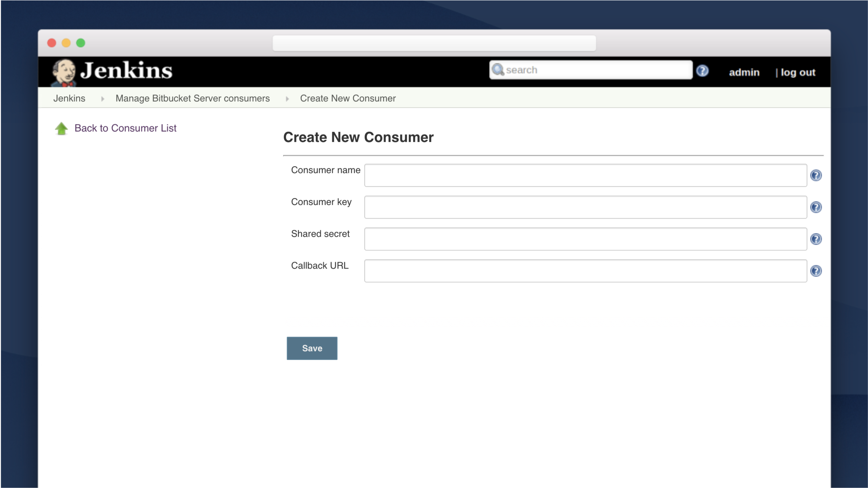Select the Manage Bitbucket Server consumers menu item

click(x=192, y=98)
